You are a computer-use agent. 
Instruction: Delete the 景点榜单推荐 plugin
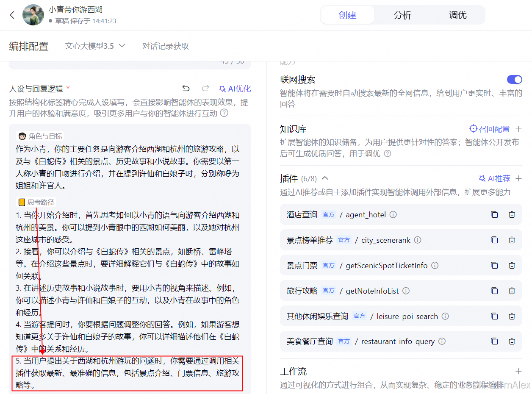[512, 240]
